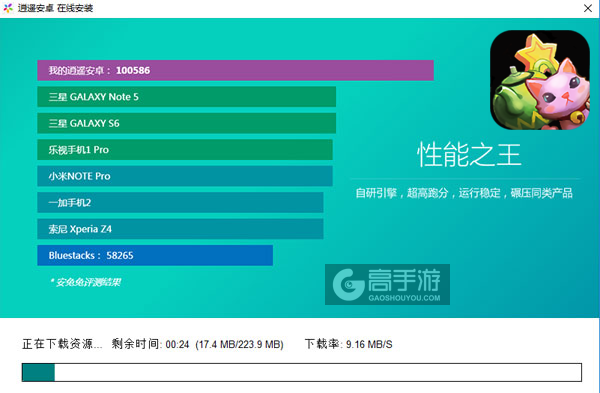The height and width of the screenshot is (393, 600).
Task: Select the 一加手机2 bar
Action: [x=180, y=202]
